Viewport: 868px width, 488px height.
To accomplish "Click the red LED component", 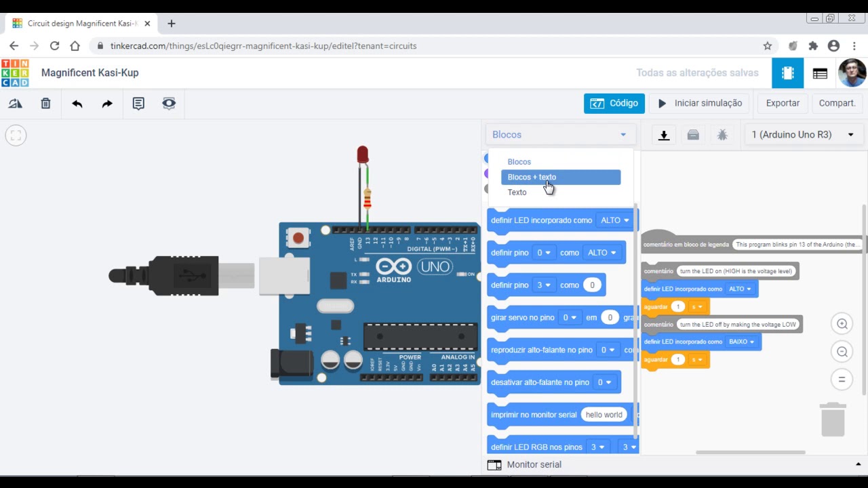I will coord(363,155).
